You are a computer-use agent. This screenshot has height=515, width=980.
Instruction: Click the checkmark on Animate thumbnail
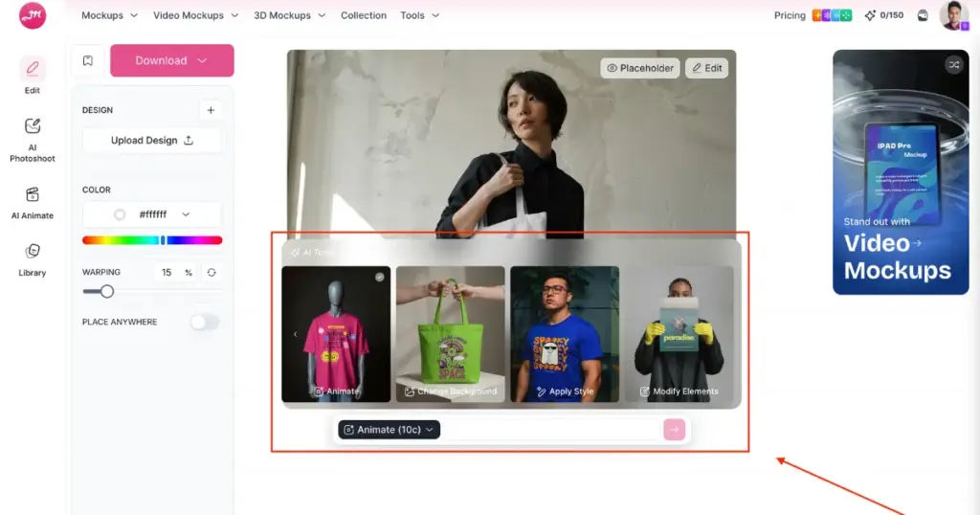point(379,277)
